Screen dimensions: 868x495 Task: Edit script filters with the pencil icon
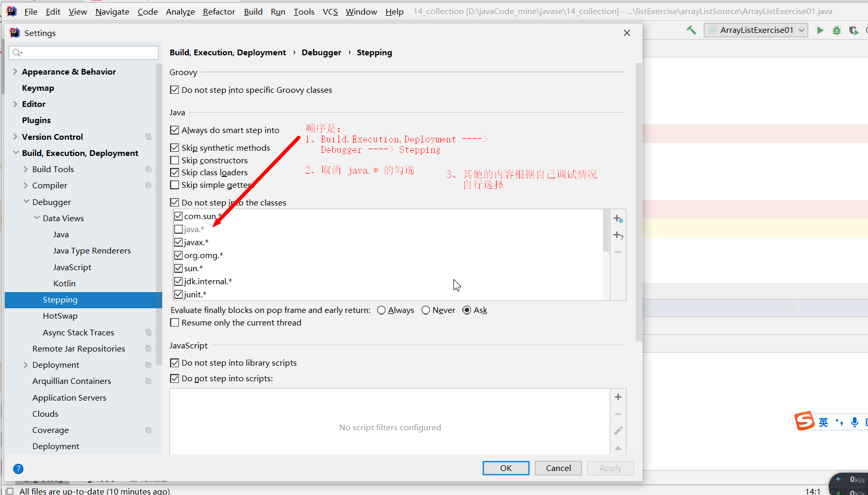tap(618, 430)
